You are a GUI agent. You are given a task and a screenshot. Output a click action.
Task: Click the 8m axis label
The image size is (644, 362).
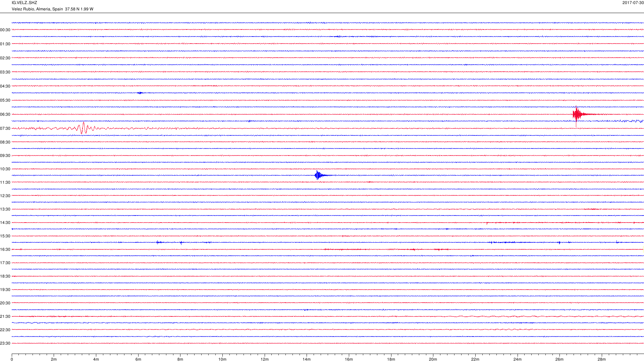click(x=180, y=359)
